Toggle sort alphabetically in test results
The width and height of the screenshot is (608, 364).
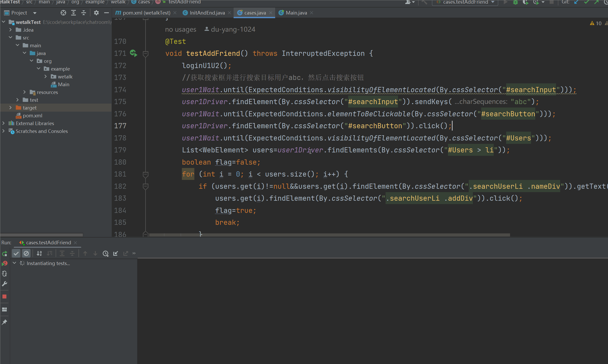point(39,254)
